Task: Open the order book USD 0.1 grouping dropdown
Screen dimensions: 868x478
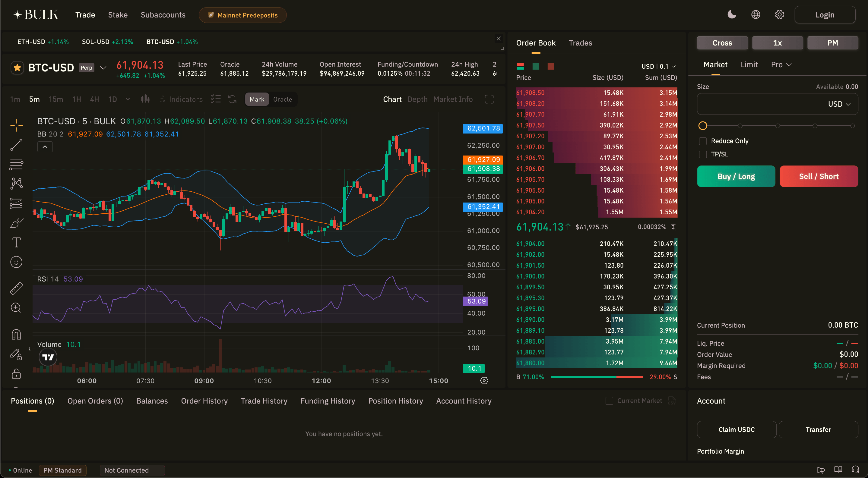Action: click(x=658, y=66)
